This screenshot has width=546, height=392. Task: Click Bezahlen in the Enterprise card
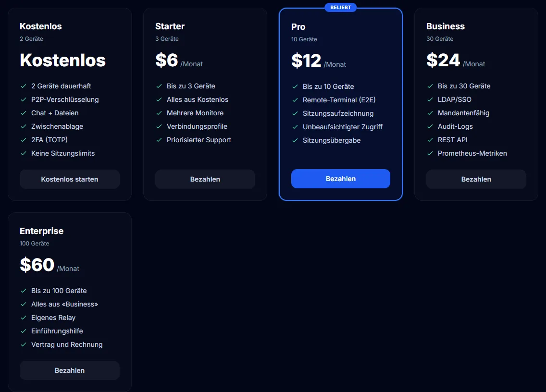click(x=70, y=370)
